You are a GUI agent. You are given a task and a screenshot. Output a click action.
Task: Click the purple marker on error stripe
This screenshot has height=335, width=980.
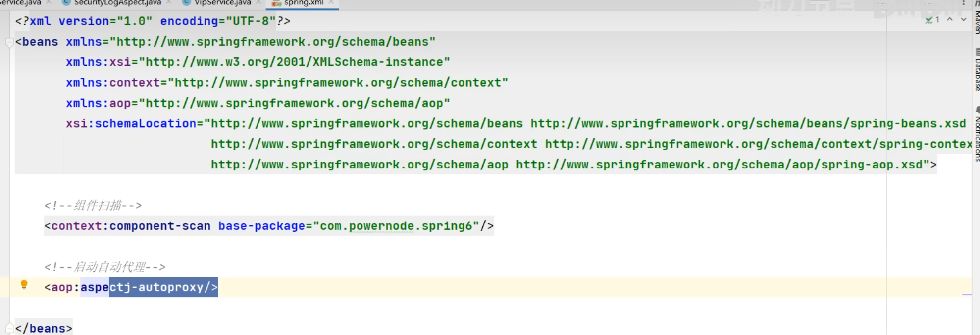(x=967, y=295)
